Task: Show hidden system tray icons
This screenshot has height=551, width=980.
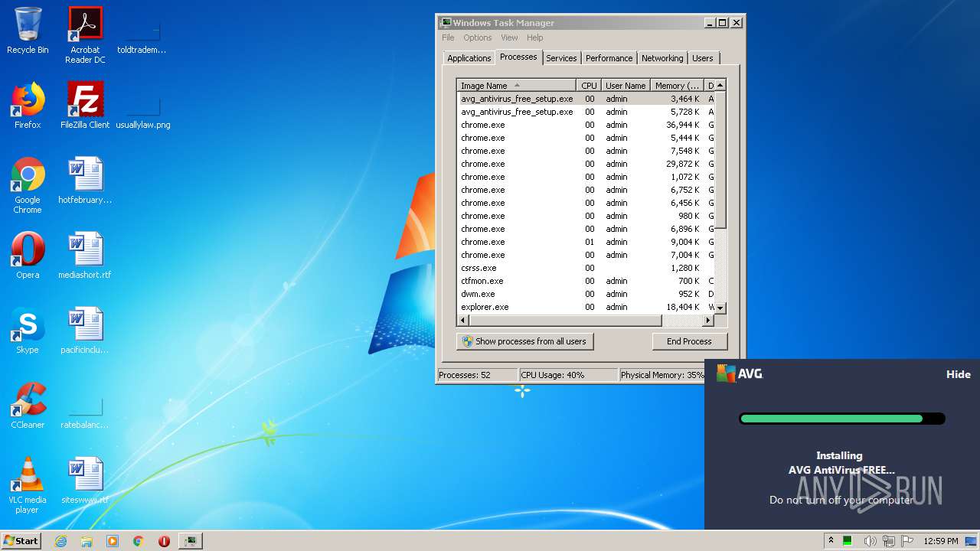Action: click(831, 540)
